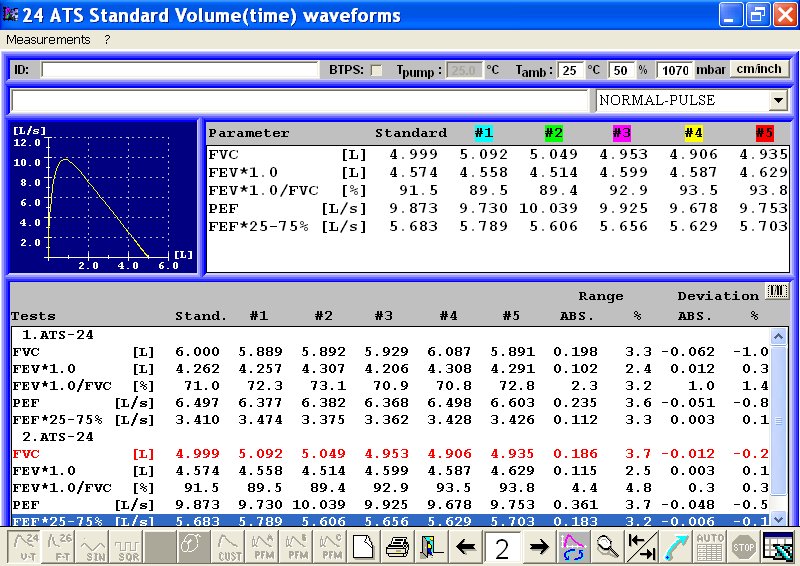Viewport: 800px width, 566px height.
Task: Click the tests list scroll up arrow
Action: [x=778, y=336]
